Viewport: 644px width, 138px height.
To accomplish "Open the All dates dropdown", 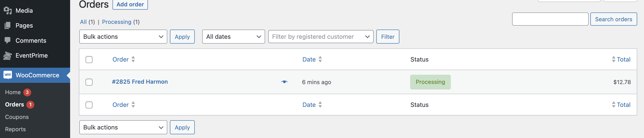I will coord(233,37).
